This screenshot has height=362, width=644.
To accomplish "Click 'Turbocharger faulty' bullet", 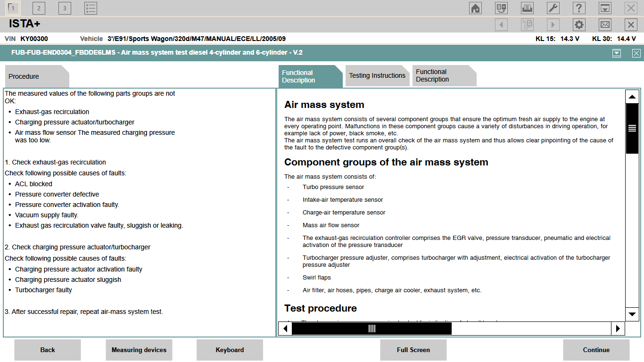I will (43, 290).
